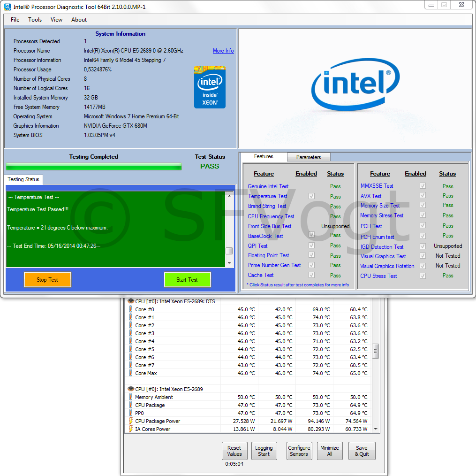Open IGD Detection Test feature link
Screen dimensions: 476x476
coord(382,247)
